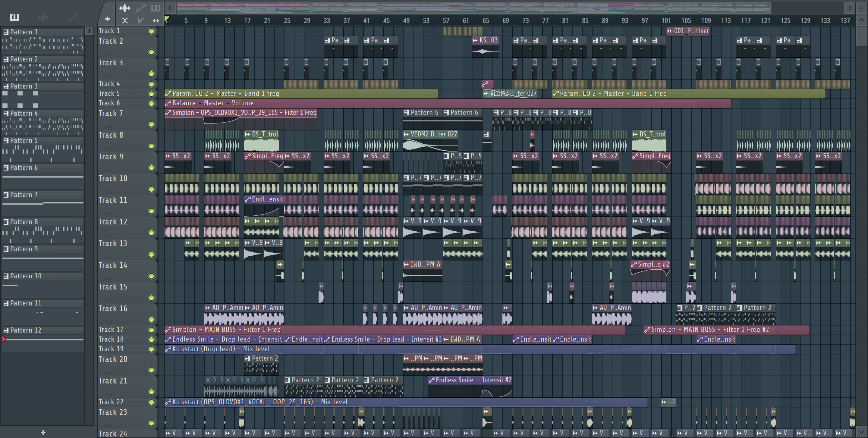The image size is (868, 438).
Task: Click bar 57 on the timeline ruler
Action: 446,20
